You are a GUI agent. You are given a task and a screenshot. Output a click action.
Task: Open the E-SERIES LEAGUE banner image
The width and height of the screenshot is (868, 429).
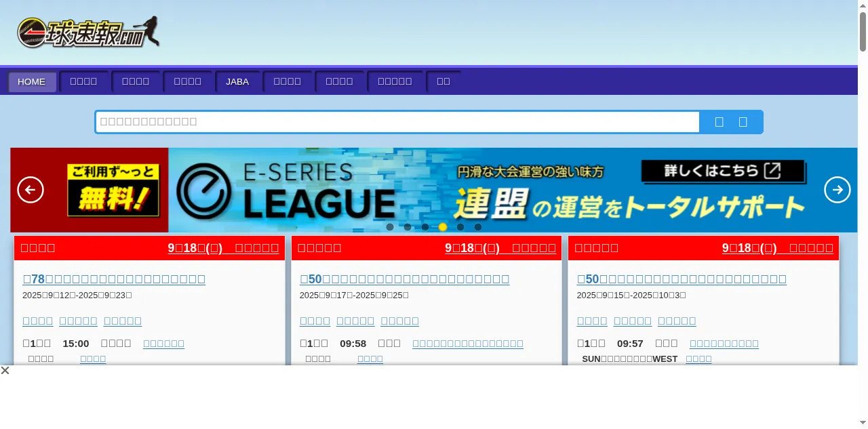tap(434, 190)
